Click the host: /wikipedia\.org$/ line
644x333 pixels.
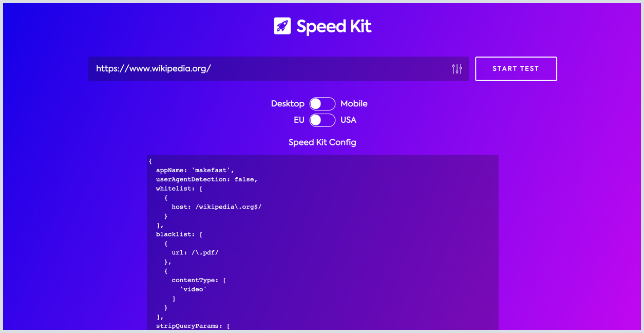tap(217, 207)
